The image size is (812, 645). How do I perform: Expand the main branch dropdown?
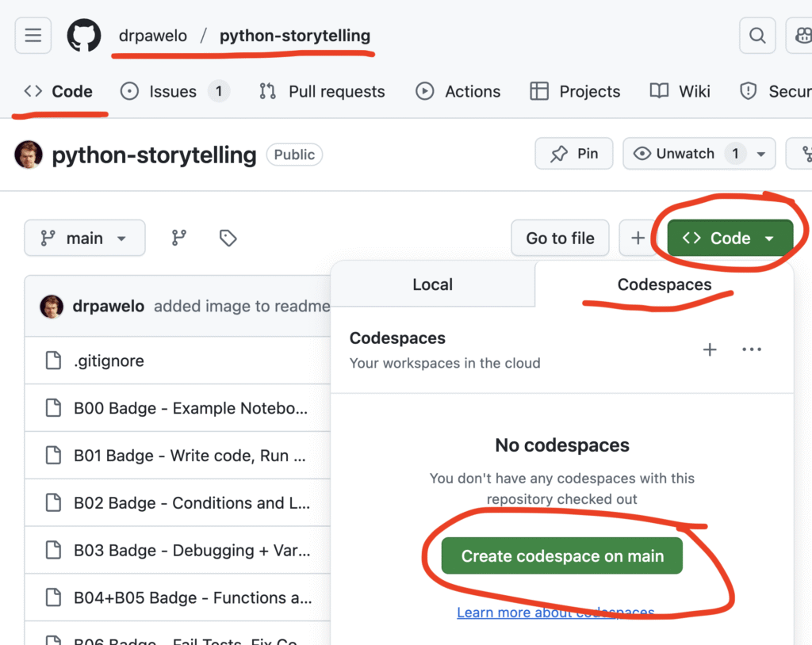click(x=85, y=238)
